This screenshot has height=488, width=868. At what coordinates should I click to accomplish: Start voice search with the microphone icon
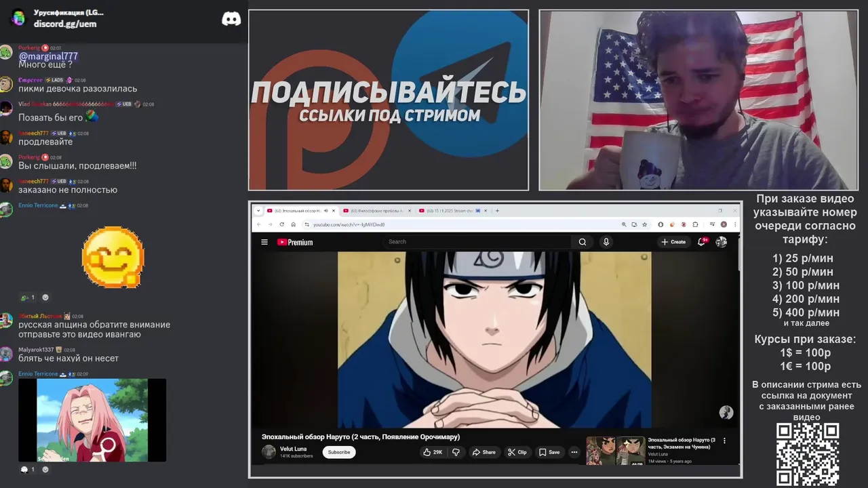606,242
